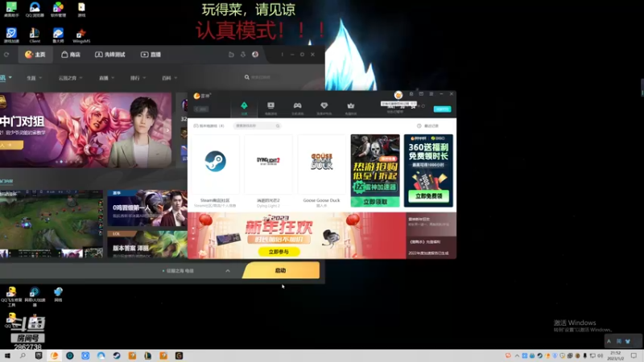Open the League client L icon on the taskbar
The image size is (644, 362).
[148, 356]
